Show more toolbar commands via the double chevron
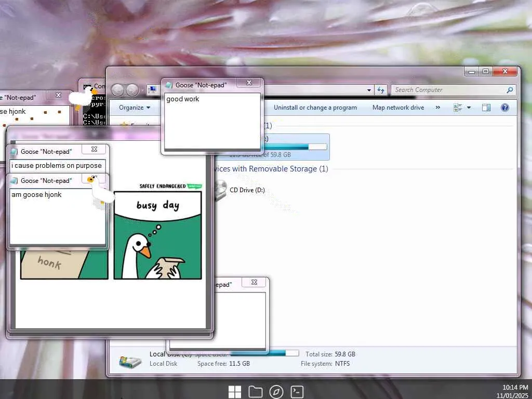532x399 pixels. [437, 108]
